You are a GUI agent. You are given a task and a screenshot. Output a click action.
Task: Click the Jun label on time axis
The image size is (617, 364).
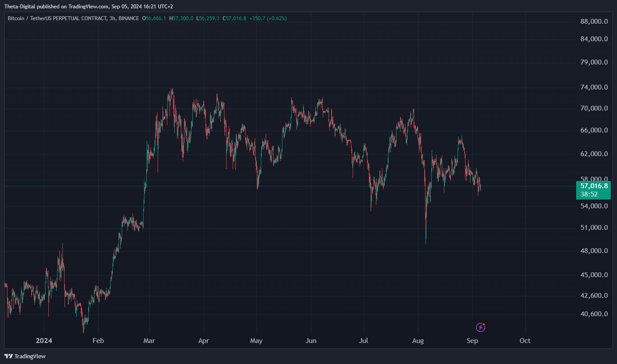point(311,341)
